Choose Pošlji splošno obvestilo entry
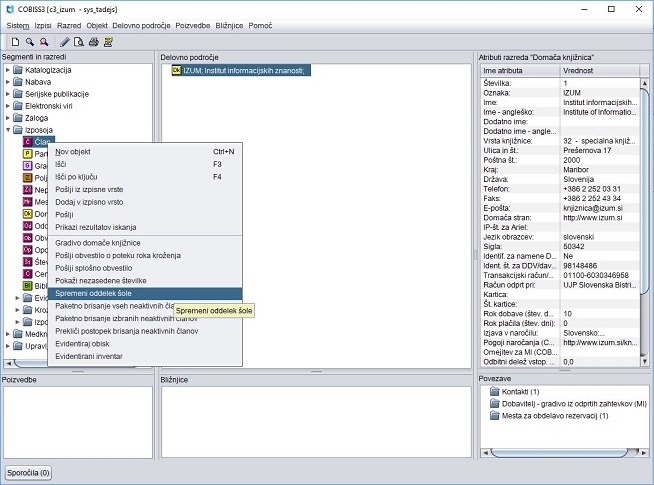This screenshot has height=485, width=654. pyautogui.click(x=145, y=268)
